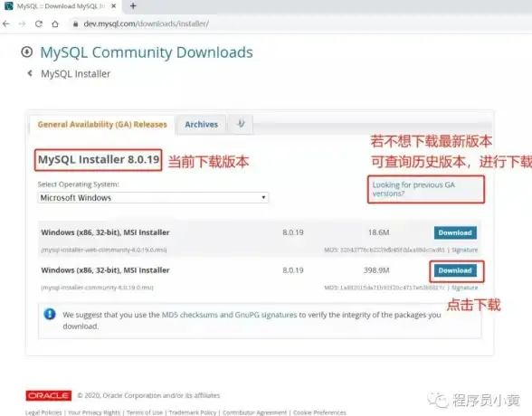Select General Availability (GA) Releases tab
This screenshot has width=532, height=416.
(x=102, y=125)
